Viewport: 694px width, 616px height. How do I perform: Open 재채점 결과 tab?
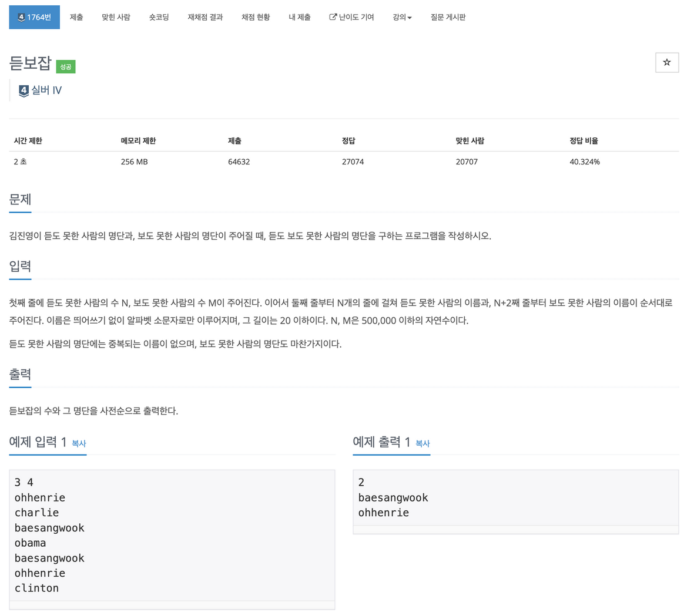click(205, 17)
